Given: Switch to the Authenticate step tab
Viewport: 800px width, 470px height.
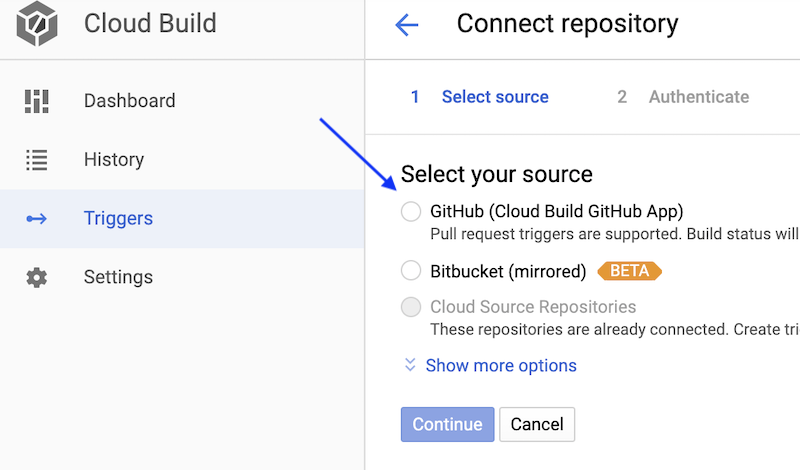Looking at the screenshot, I should 698,97.
